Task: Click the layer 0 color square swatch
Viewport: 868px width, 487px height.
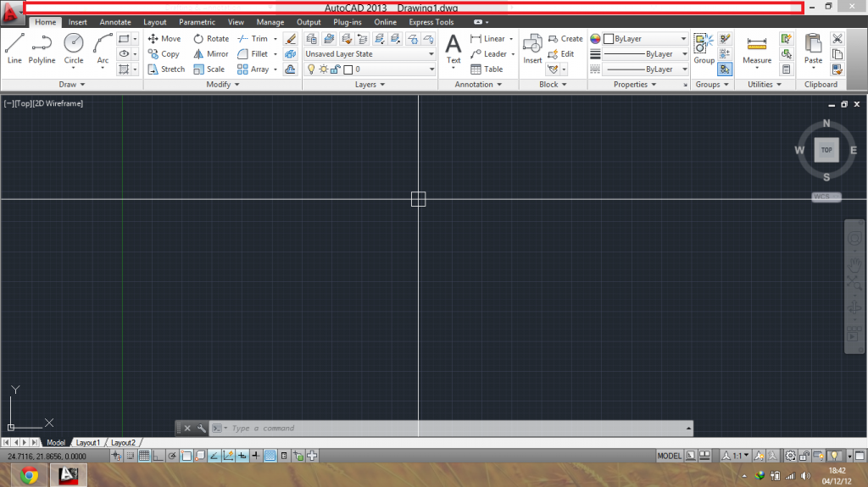Action: click(x=348, y=69)
